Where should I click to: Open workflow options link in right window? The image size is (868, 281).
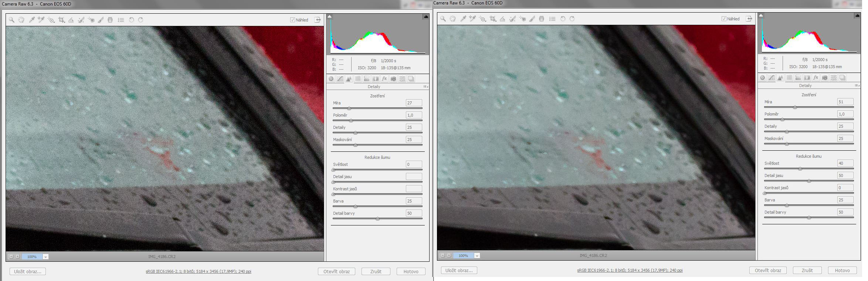click(630, 270)
